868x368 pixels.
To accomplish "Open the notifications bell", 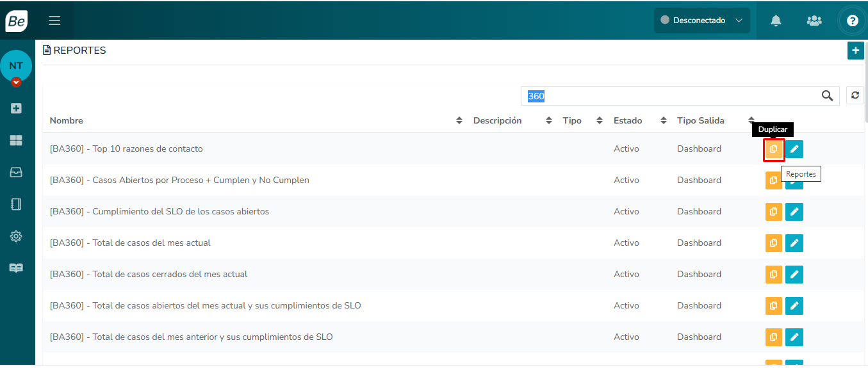I will pyautogui.click(x=776, y=20).
